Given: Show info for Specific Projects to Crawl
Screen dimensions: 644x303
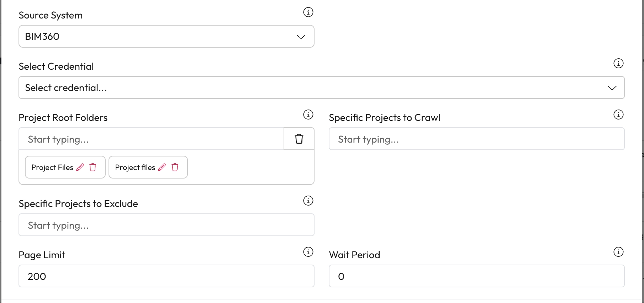Looking at the screenshot, I should tap(618, 115).
